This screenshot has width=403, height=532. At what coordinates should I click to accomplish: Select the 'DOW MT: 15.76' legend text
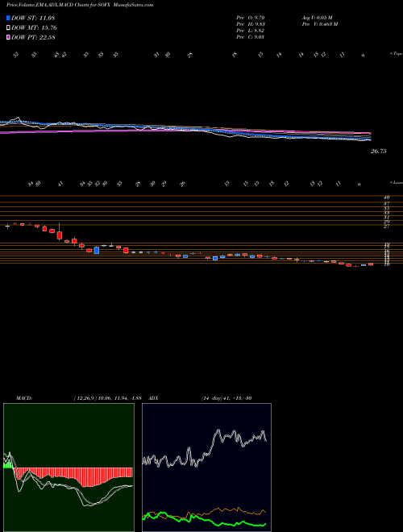pyautogui.click(x=34, y=28)
